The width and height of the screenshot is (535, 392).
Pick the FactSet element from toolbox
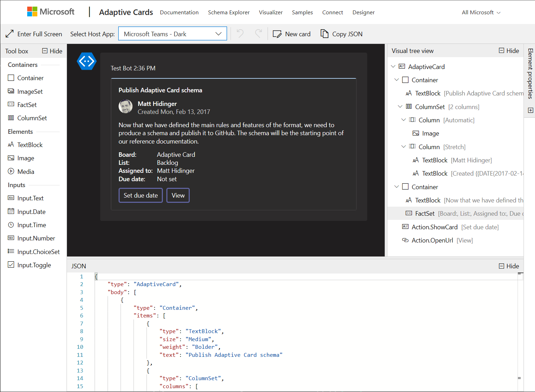(x=27, y=105)
